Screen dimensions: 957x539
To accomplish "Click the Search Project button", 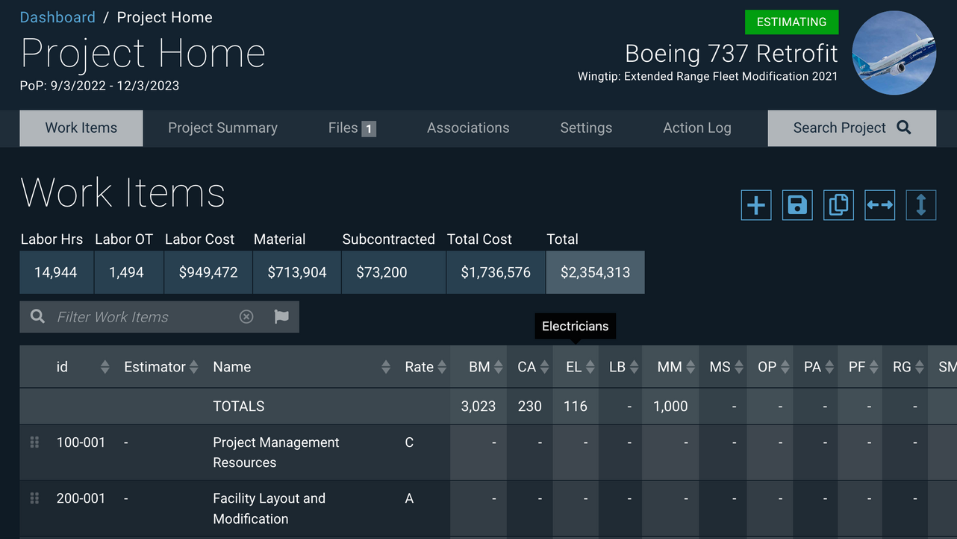I will (851, 128).
